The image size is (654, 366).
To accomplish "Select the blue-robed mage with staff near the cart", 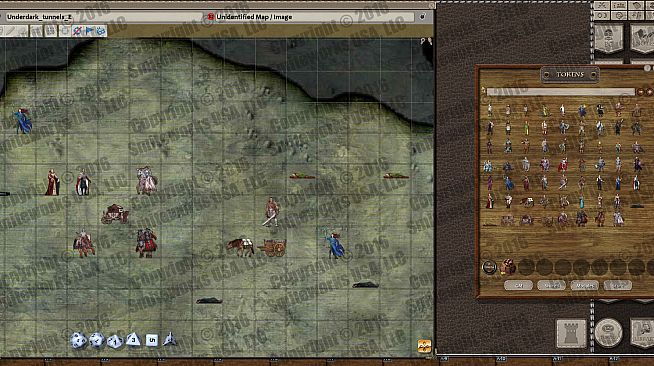I will [335, 243].
